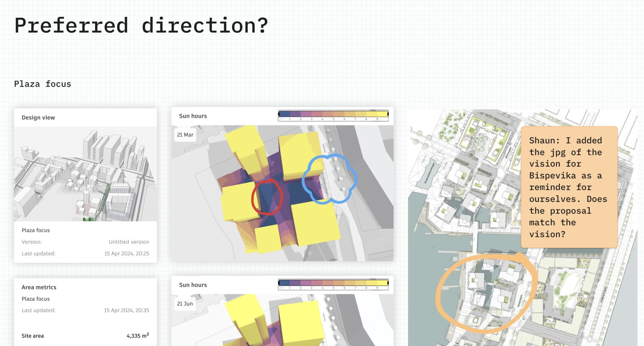The image size is (644, 346).
Task: Click the "Area metrics" card header
Action: click(39, 287)
